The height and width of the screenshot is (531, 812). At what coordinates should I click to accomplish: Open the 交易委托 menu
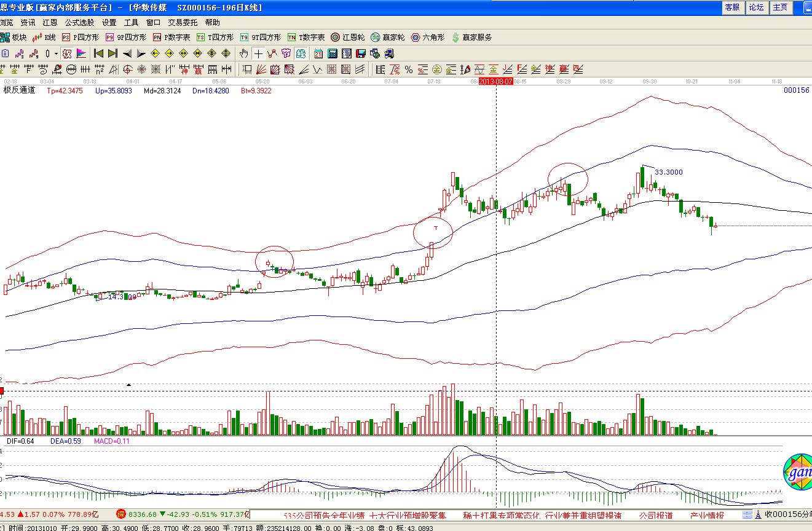(x=183, y=22)
